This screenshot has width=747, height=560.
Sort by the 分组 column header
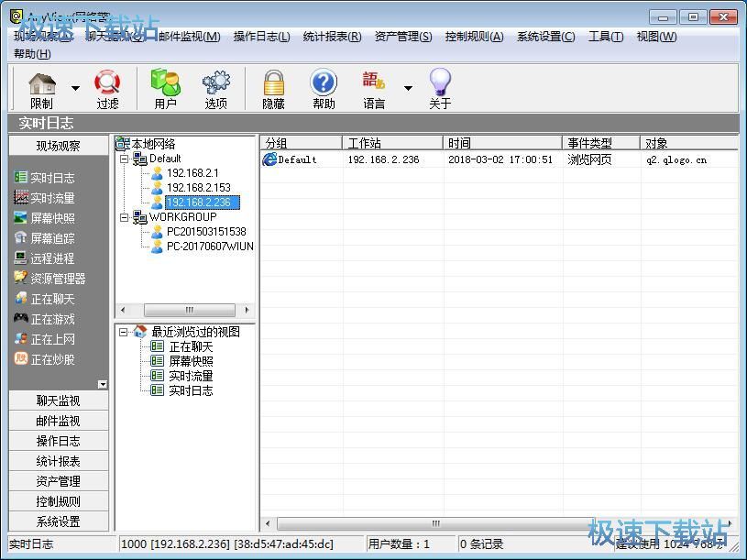(x=301, y=143)
